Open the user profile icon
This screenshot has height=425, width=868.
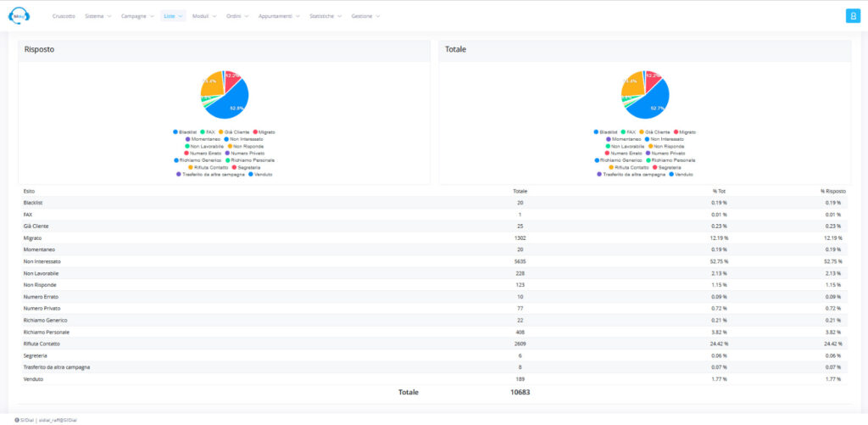pos(853,16)
